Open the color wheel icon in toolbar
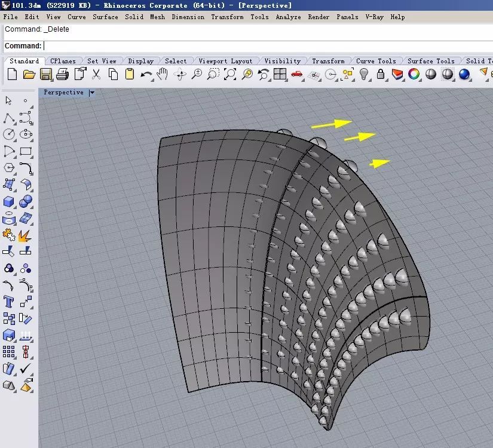493x448 pixels. 414,74
